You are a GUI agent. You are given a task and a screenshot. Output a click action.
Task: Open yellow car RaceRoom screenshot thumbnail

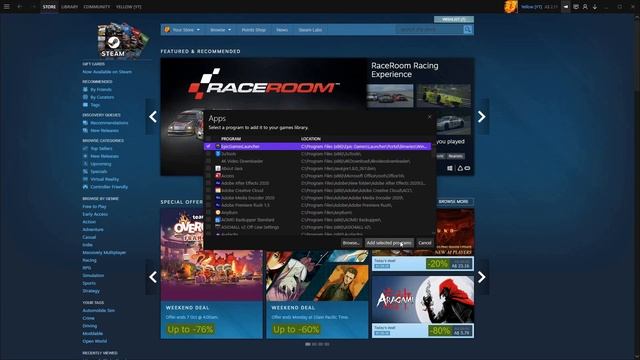443,96
